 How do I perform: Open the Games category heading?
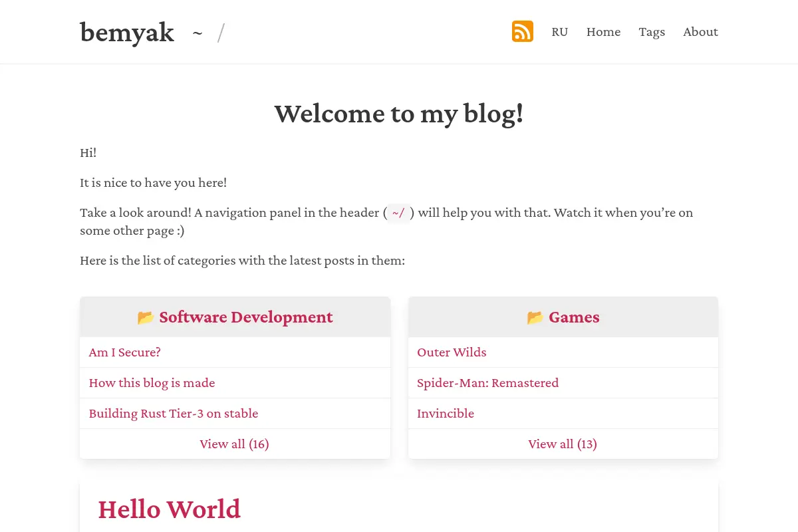click(x=574, y=317)
